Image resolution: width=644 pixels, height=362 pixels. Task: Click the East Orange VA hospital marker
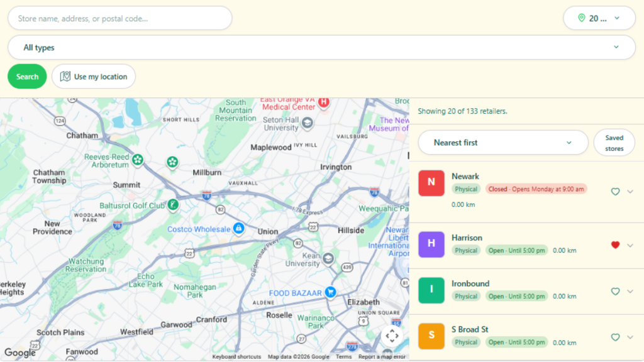[324, 102]
